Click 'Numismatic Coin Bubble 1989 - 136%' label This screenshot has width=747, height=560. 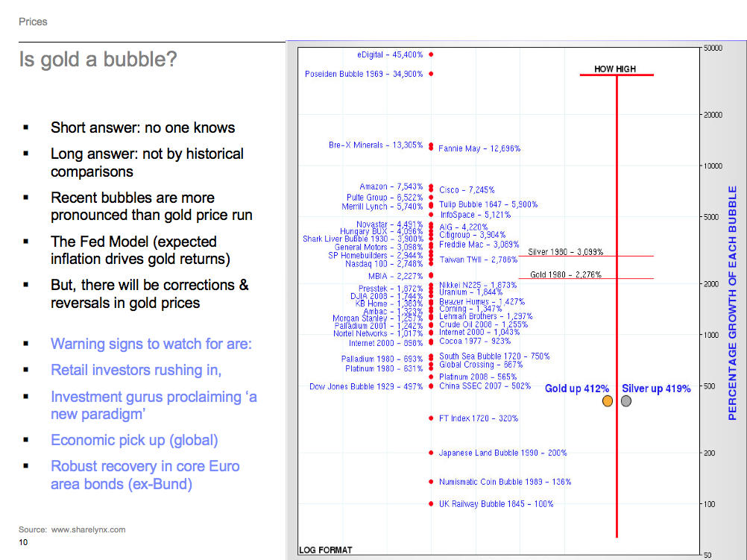pos(505,482)
